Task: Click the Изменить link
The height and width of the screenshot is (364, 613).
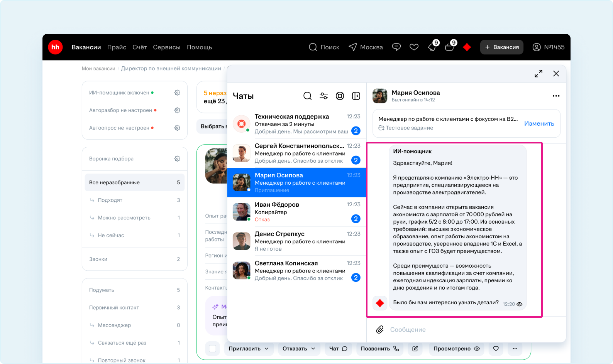Action: pos(539,123)
